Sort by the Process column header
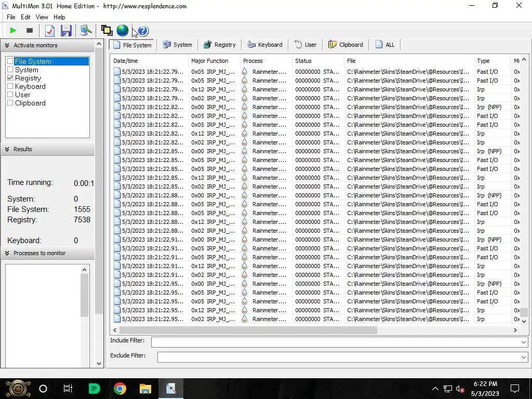Screen dimensions: 532x399 pos(266,61)
